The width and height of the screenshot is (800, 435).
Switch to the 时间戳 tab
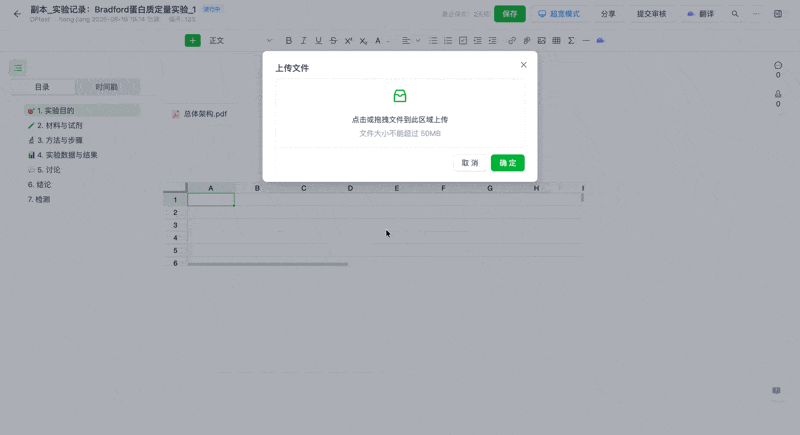[x=107, y=87]
